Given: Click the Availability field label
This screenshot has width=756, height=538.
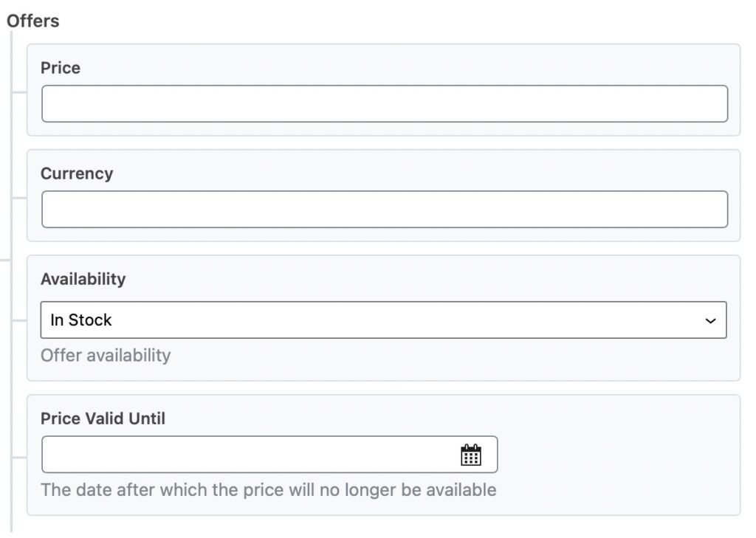Looking at the screenshot, I should (x=83, y=279).
